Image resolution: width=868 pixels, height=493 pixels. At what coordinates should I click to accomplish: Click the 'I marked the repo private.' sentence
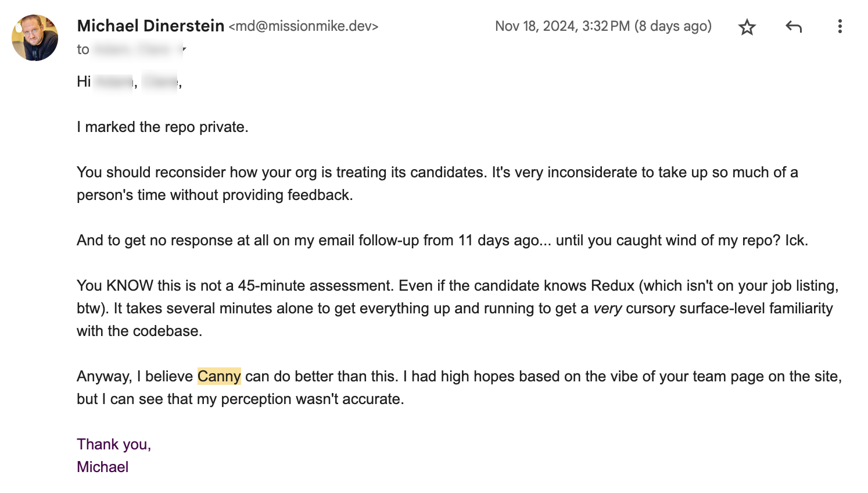163,127
